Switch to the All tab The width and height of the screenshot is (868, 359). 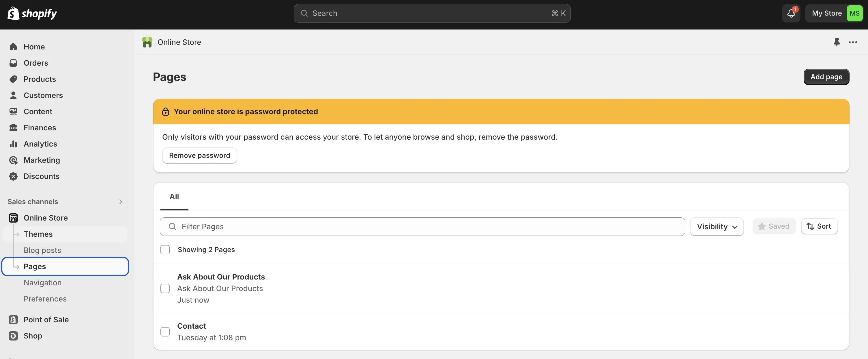pos(174,196)
